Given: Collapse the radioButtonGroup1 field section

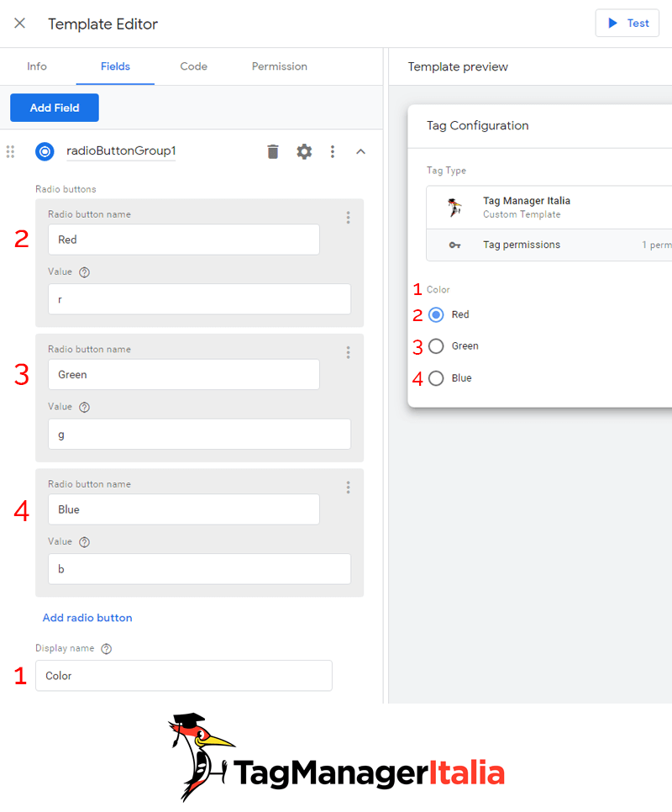Looking at the screenshot, I should (x=361, y=151).
